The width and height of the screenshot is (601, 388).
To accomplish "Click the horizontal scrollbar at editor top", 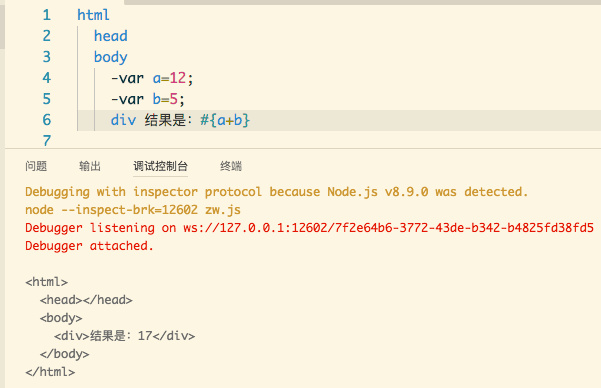I will click(x=362, y=2).
